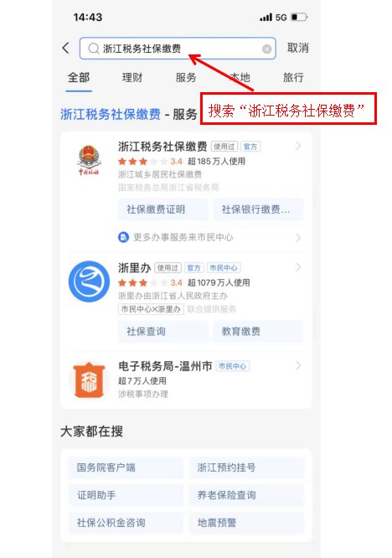Click the magnifier search icon

pyautogui.click(x=94, y=49)
